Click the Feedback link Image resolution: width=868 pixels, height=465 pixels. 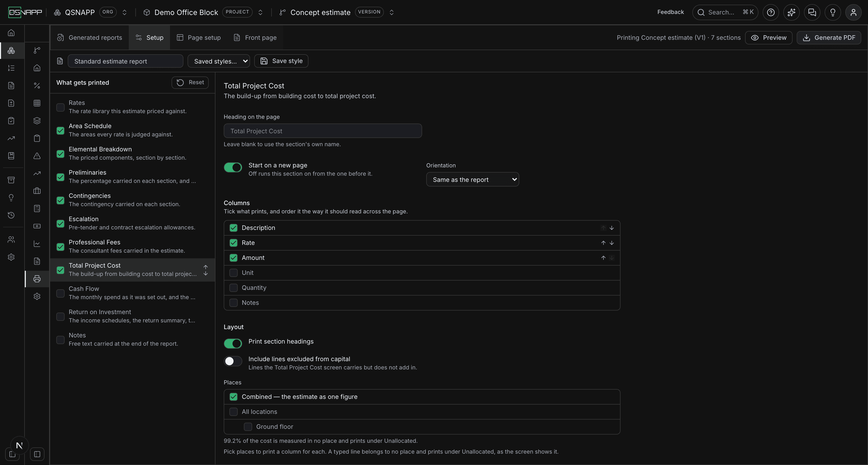[671, 12]
